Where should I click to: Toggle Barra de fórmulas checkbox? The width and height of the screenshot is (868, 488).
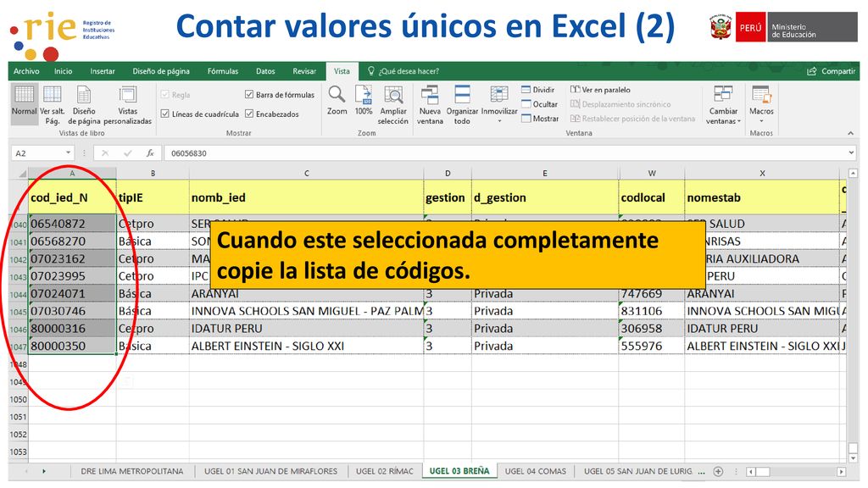coord(249,95)
